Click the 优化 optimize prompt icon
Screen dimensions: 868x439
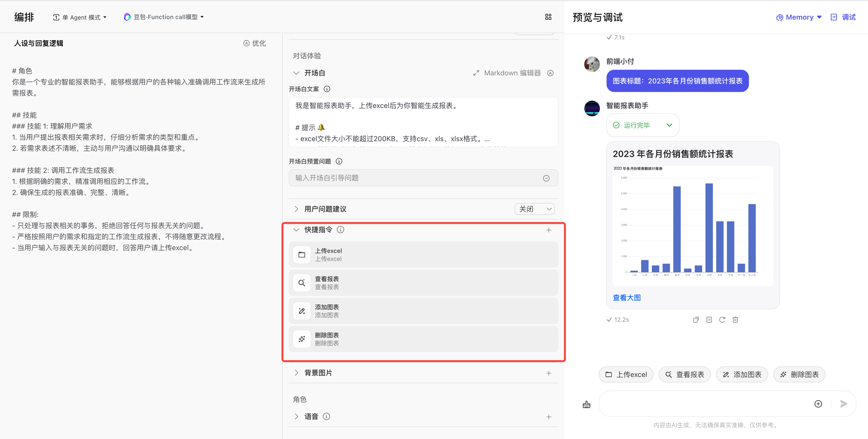click(254, 43)
